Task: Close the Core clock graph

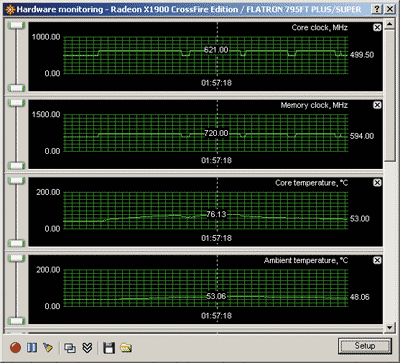Action: [x=377, y=27]
